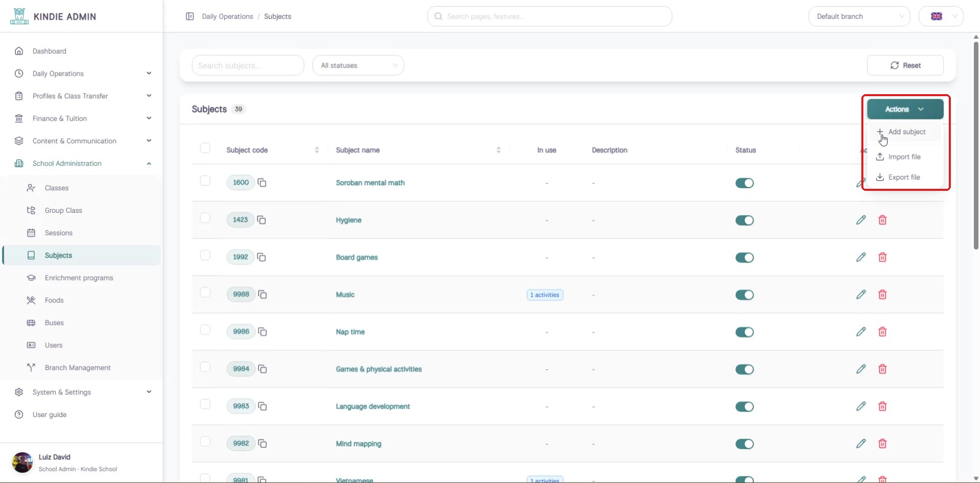Select all subjects with header checkbox

[205, 148]
